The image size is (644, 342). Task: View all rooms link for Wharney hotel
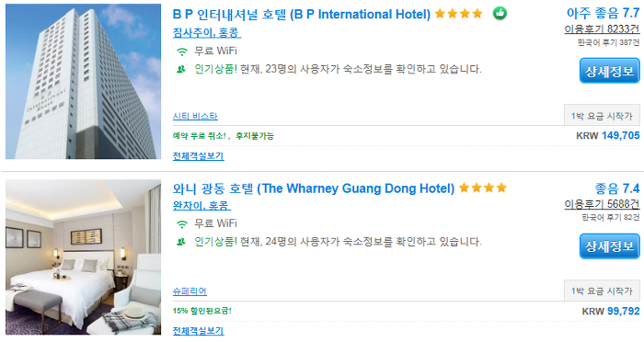[x=199, y=330]
